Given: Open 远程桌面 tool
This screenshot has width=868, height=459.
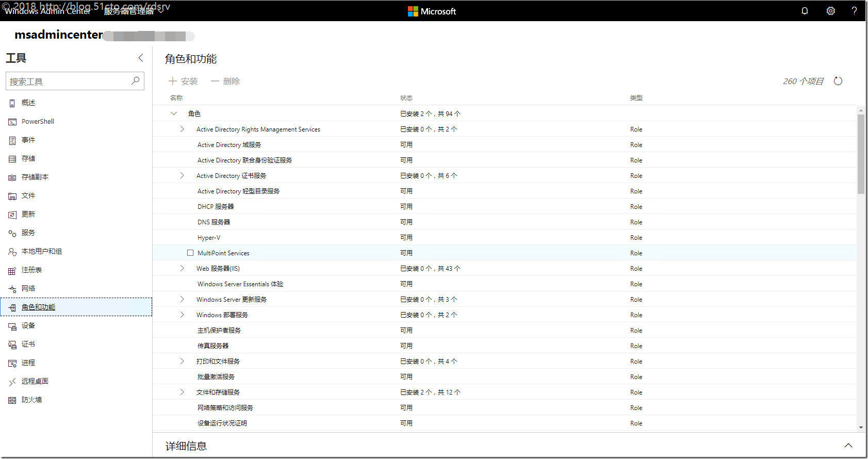Looking at the screenshot, I should 76,382.
